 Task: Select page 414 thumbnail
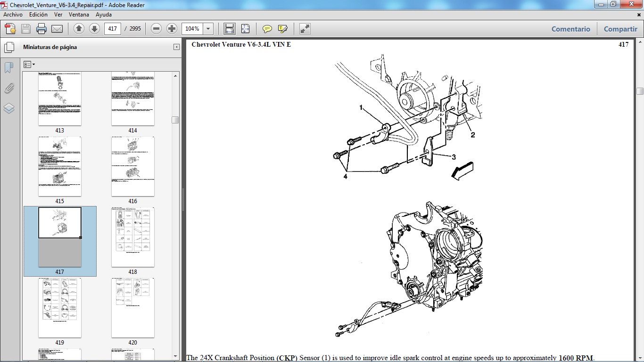click(132, 99)
